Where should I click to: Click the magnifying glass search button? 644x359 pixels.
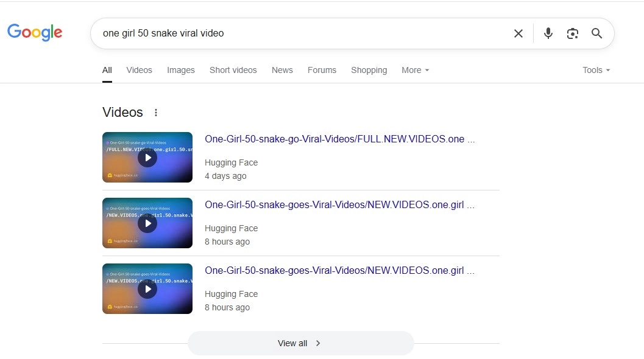[x=597, y=33]
